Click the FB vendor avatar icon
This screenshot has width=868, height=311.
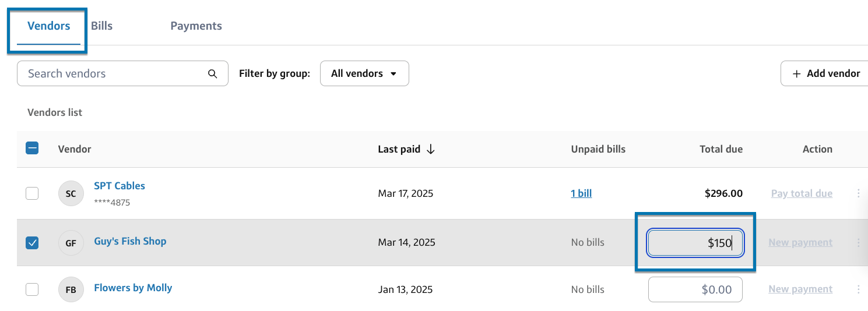[x=71, y=289]
